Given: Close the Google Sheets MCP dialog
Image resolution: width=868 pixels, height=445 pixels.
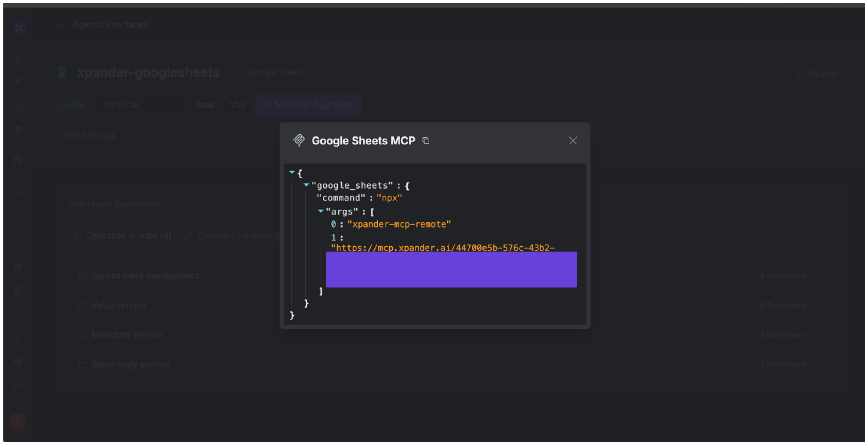Looking at the screenshot, I should point(573,141).
